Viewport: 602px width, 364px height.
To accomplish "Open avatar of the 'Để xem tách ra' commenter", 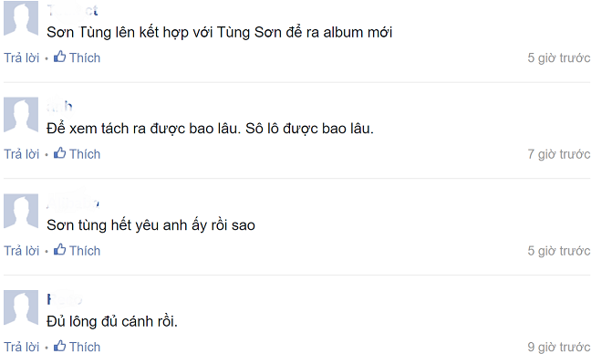I will (x=21, y=114).
